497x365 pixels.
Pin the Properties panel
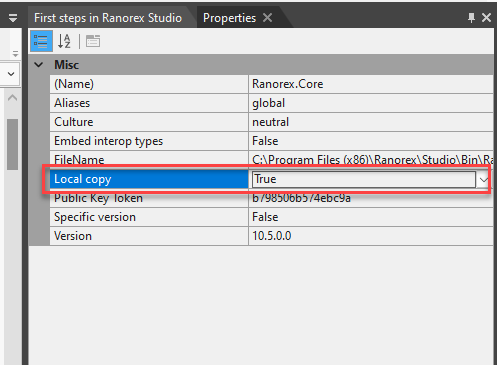coord(471,17)
